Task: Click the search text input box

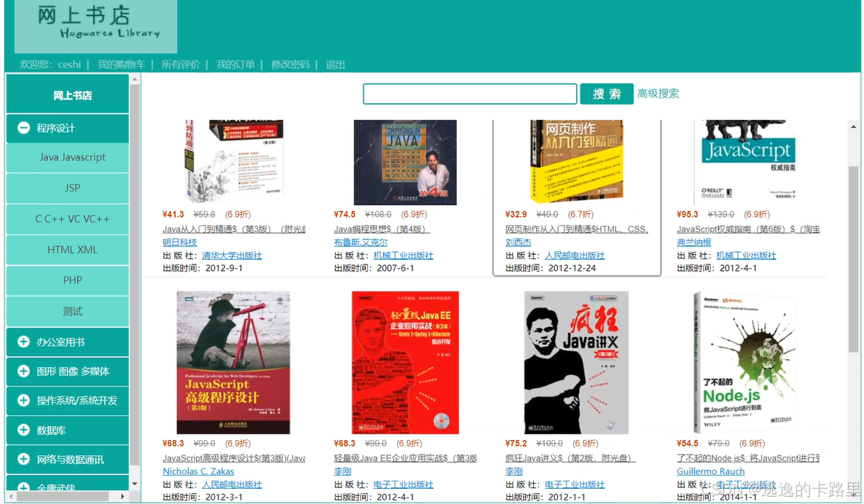Action: pos(470,94)
